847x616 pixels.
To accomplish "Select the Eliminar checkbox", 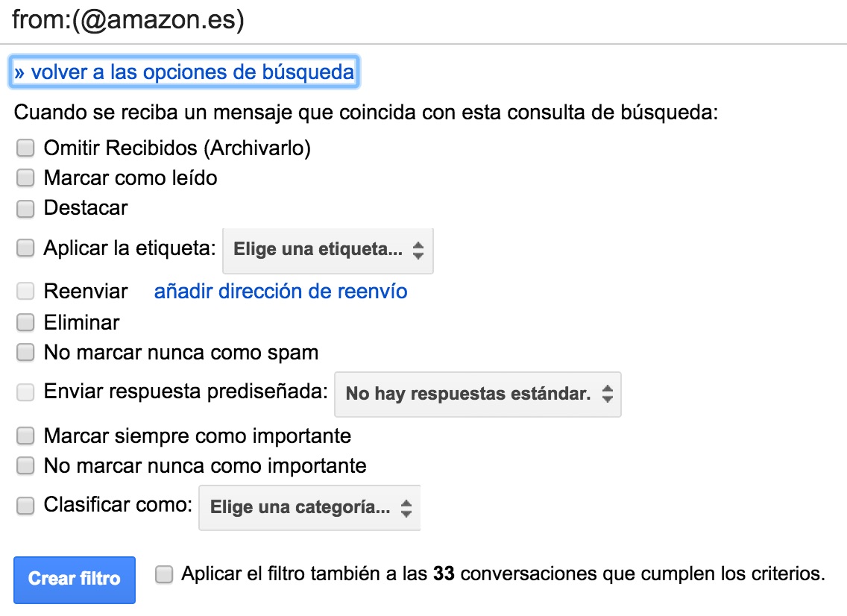I will coord(26,322).
